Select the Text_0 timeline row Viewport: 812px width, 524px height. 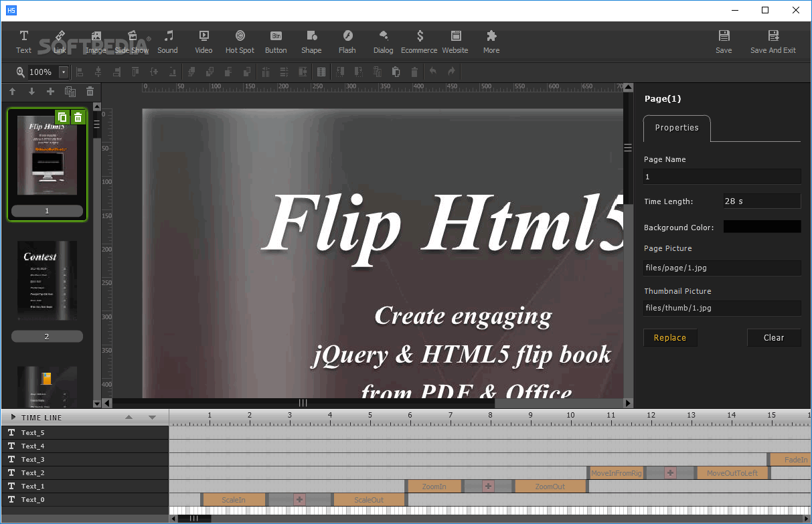(84, 499)
